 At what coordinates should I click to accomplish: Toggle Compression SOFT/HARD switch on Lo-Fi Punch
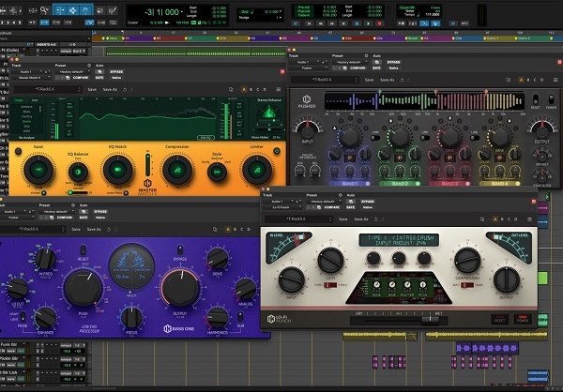[466, 285]
